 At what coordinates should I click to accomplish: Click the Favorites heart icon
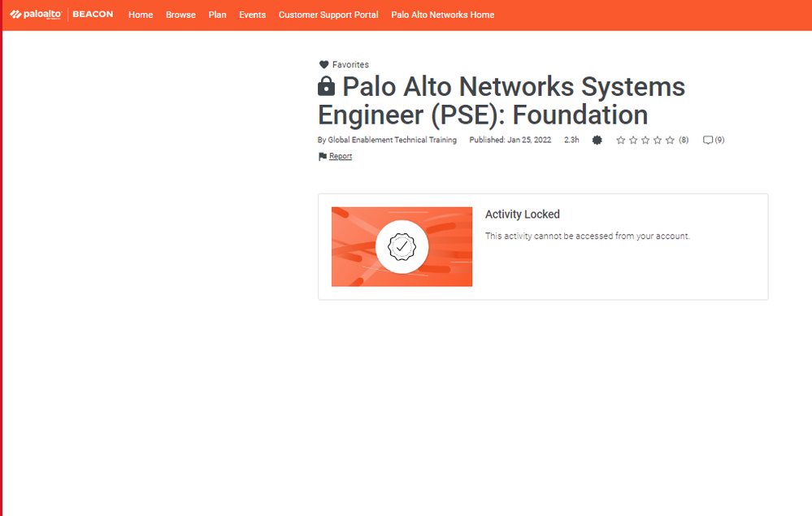[323, 65]
